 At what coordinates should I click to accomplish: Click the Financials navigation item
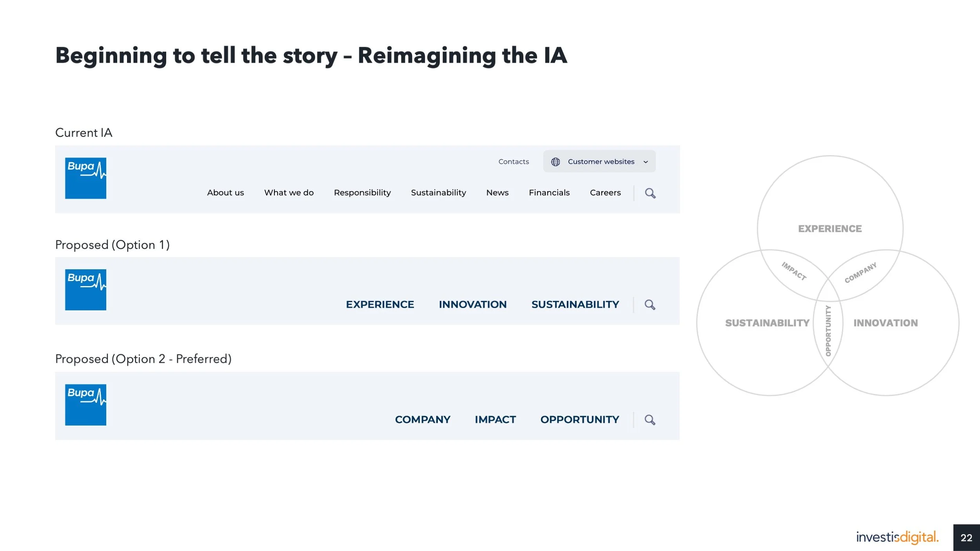pos(549,193)
